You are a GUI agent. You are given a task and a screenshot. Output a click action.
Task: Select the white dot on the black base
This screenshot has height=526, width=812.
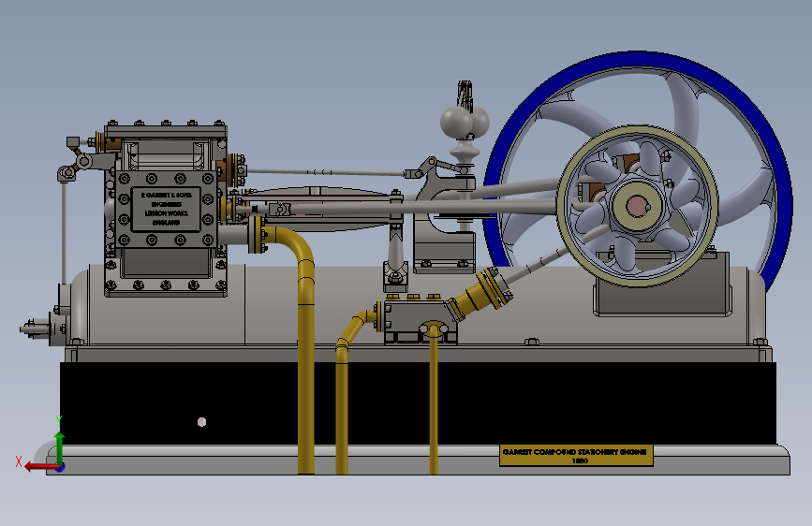click(202, 422)
